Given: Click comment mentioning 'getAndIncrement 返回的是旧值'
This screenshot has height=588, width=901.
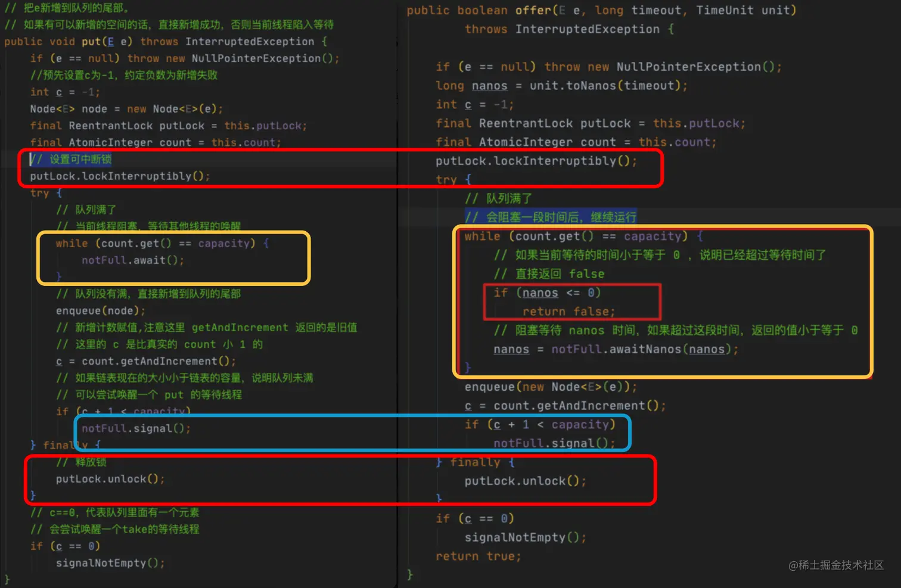Looking at the screenshot, I should (x=206, y=328).
